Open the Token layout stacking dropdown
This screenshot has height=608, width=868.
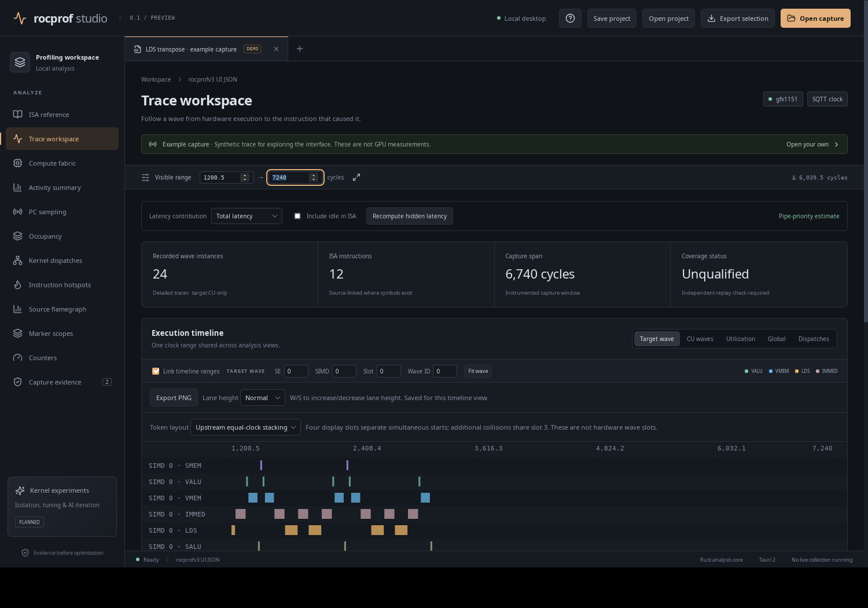(245, 427)
